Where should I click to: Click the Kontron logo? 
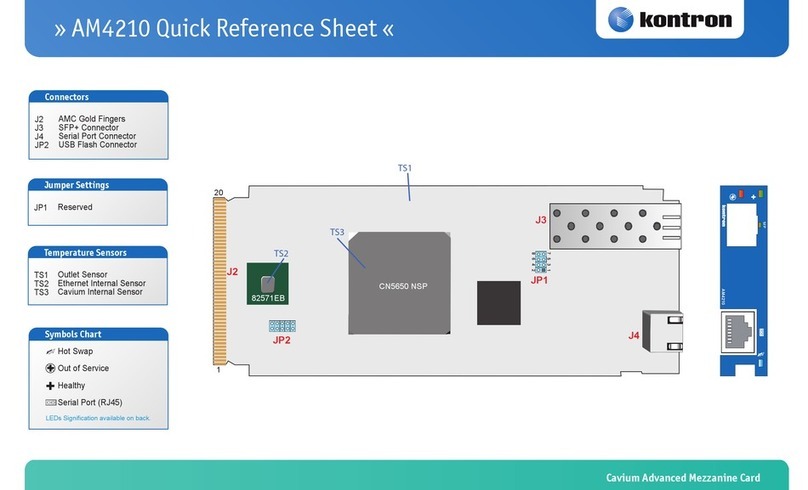669,20
